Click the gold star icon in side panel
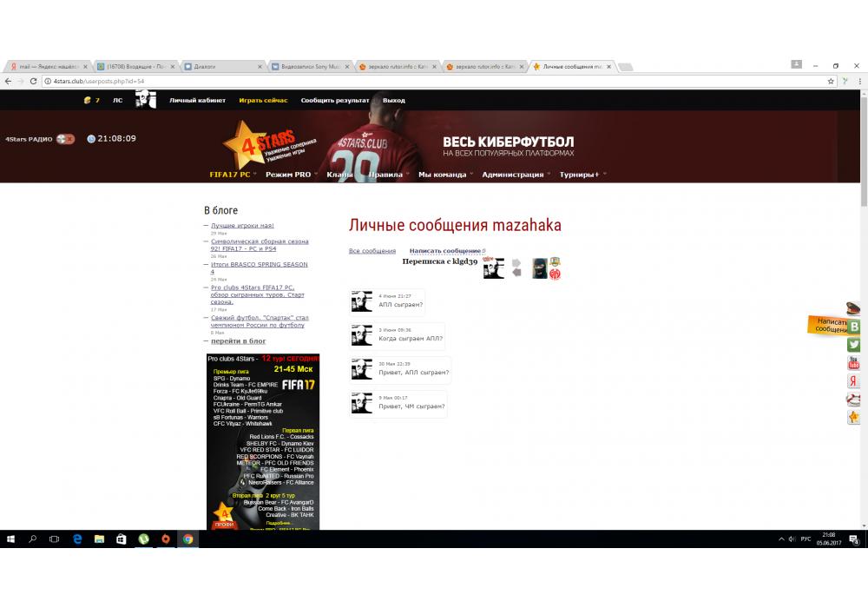868x608 pixels. click(854, 418)
